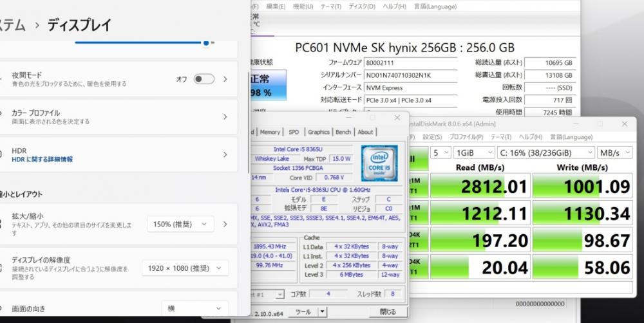Open CrystalDiskInfo ヘルプ(H) menu

click(394, 6)
